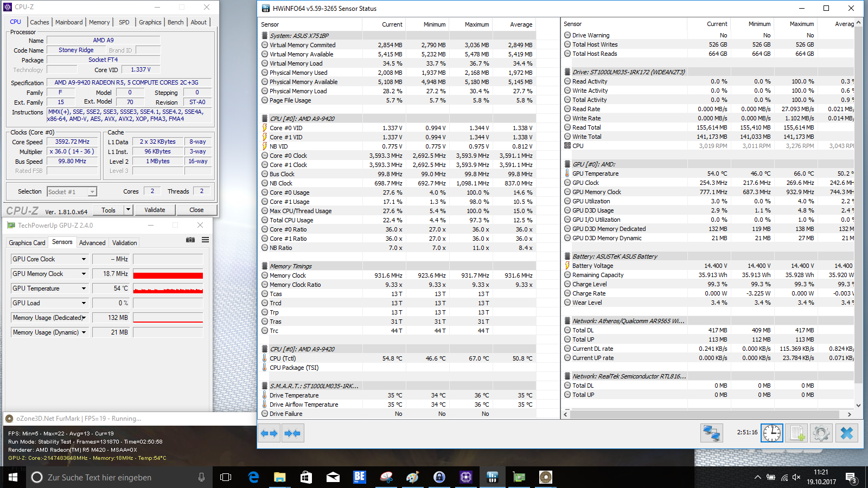Open GPU-Z hamburger menu icon

[x=206, y=240]
